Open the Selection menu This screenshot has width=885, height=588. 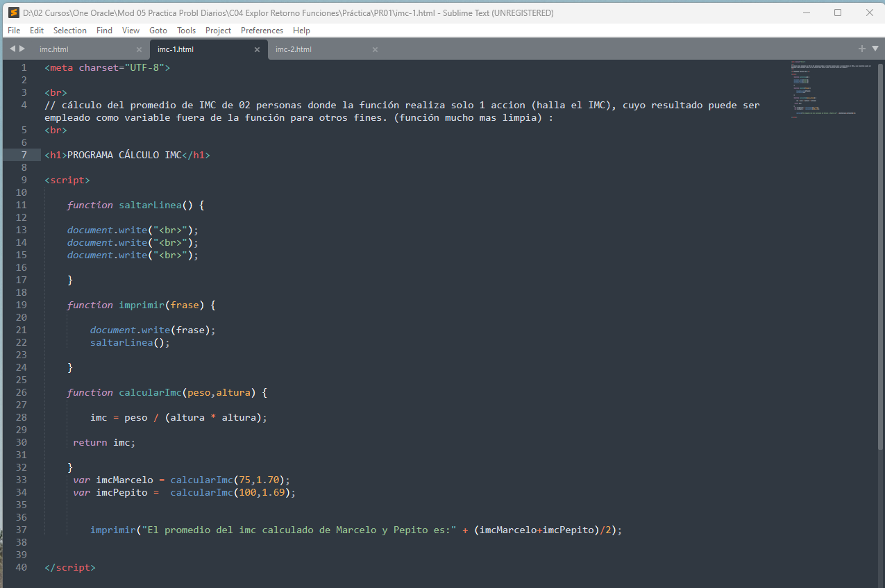click(70, 31)
